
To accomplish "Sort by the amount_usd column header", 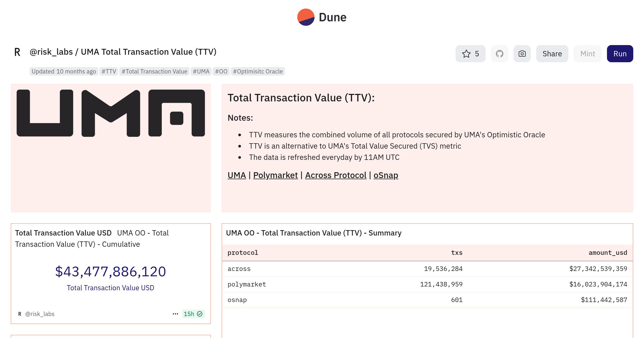I will click(608, 253).
